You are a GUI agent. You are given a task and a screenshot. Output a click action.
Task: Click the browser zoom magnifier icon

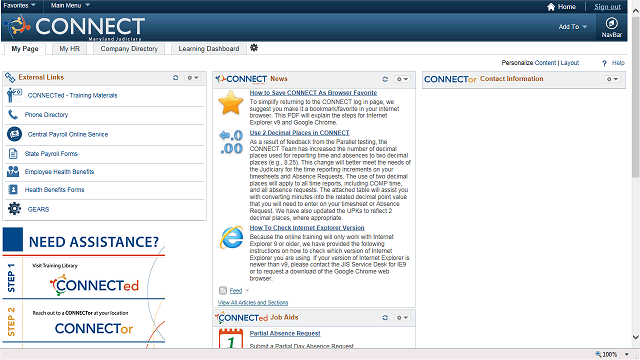tap(598, 354)
